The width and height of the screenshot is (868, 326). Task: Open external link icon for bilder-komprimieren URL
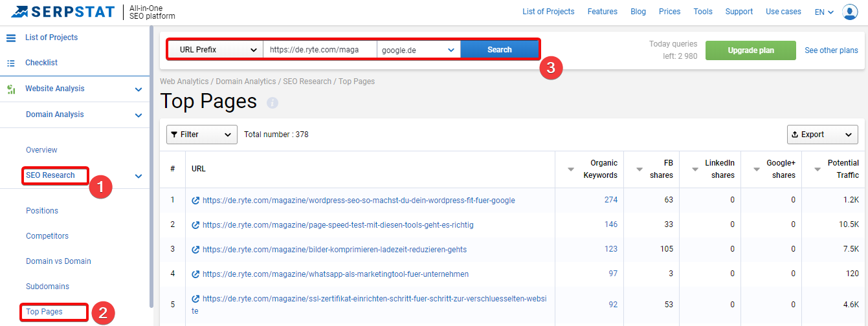[195, 250]
